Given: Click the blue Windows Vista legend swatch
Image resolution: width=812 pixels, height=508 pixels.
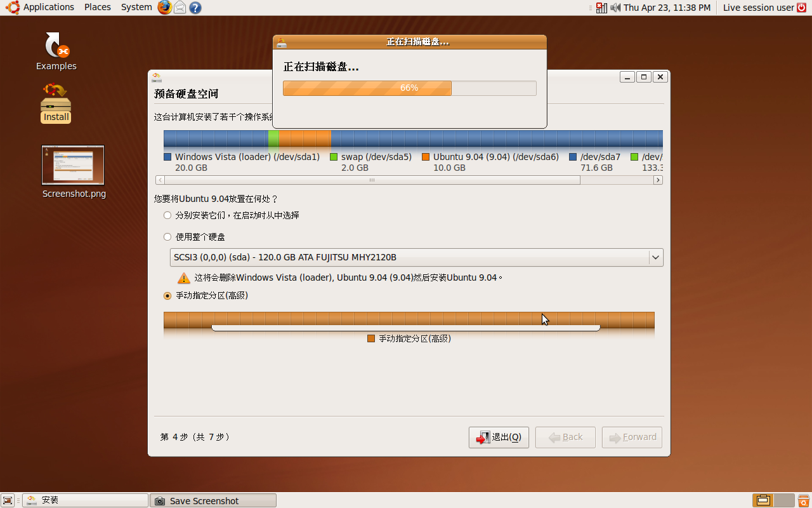Looking at the screenshot, I should point(167,157).
